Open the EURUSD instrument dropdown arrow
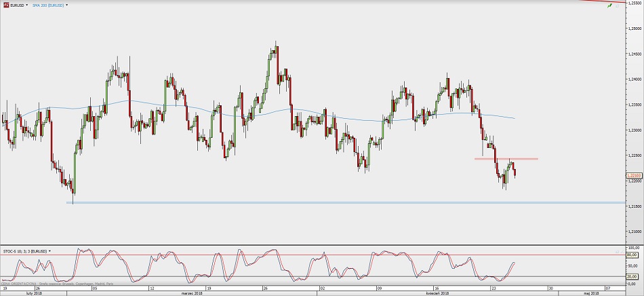Image resolution: width=644 pixels, height=296 pixels. click(26, 5)
